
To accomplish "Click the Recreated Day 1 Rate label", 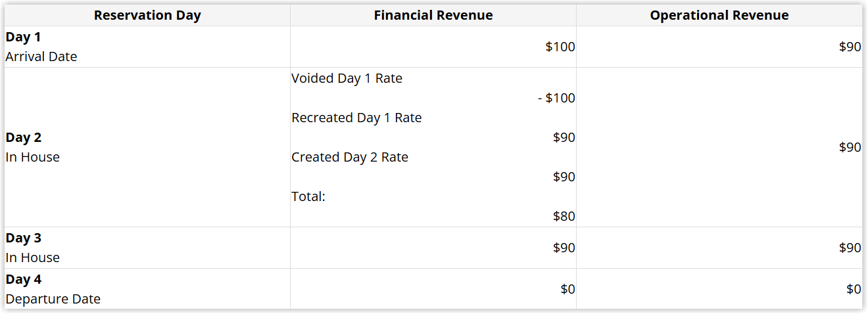I will click(x=356, y=118).
